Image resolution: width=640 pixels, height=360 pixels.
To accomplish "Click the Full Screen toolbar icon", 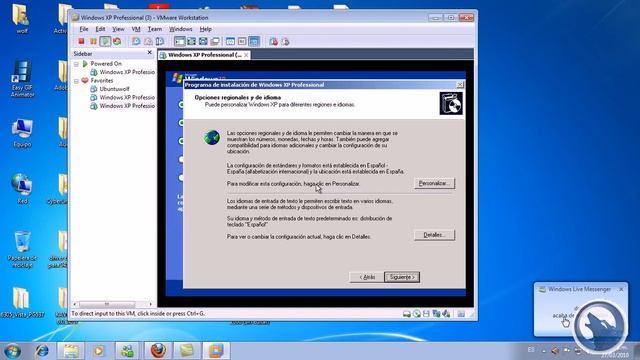I will (x=203, y=41).
